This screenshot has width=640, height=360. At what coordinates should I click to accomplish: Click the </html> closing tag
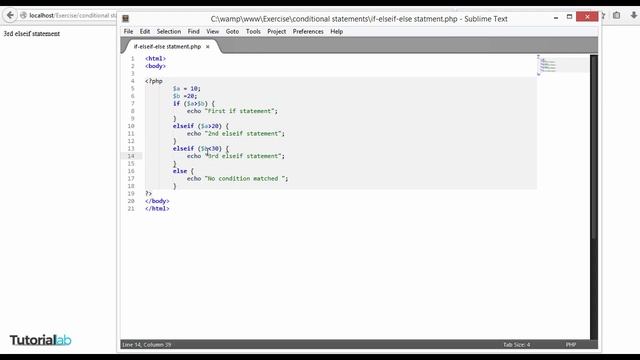(x=157, y=209)
